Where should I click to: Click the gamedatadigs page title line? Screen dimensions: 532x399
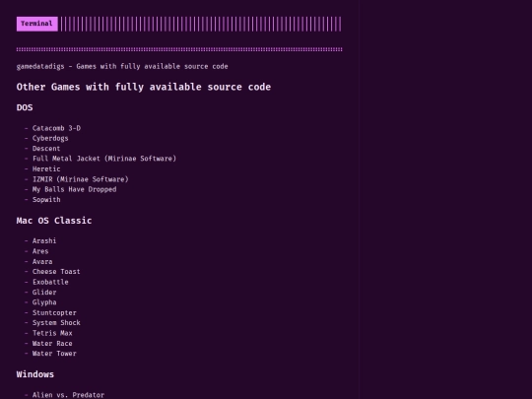(122, 67)
